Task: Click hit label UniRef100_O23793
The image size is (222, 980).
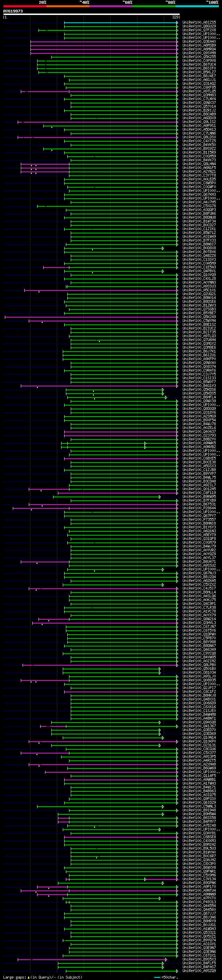Action: click(x=199, y=436)
